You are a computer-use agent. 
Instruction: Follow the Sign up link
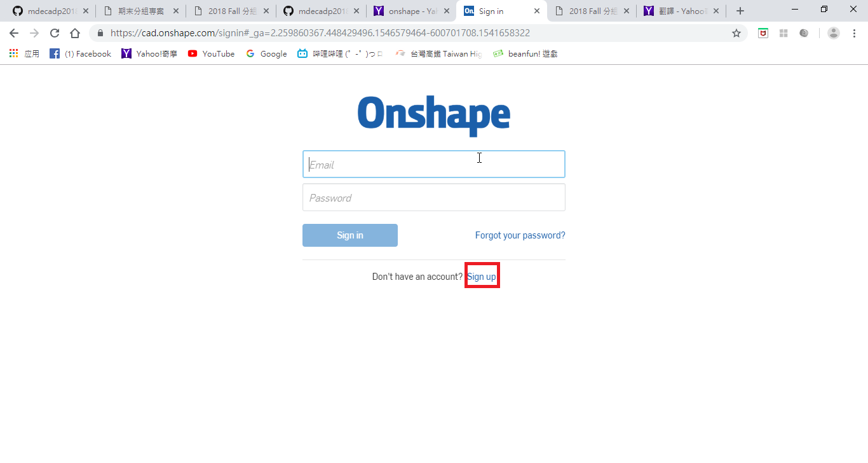pos(482,277)
